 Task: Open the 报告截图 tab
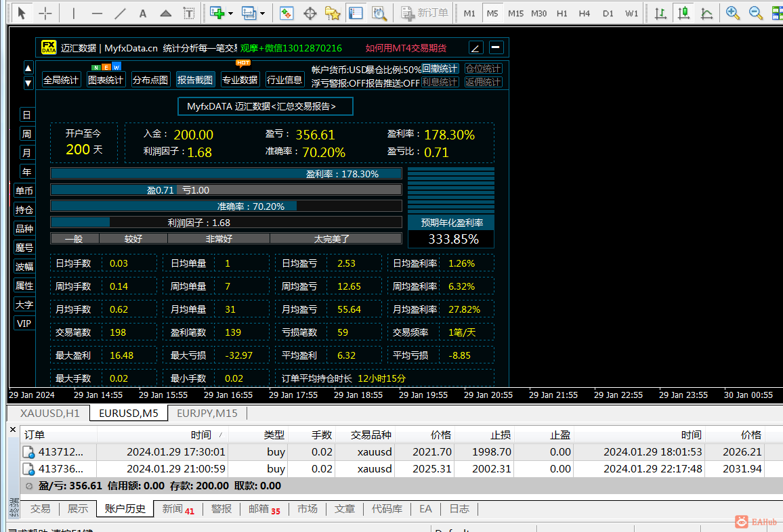coord(195,80)
